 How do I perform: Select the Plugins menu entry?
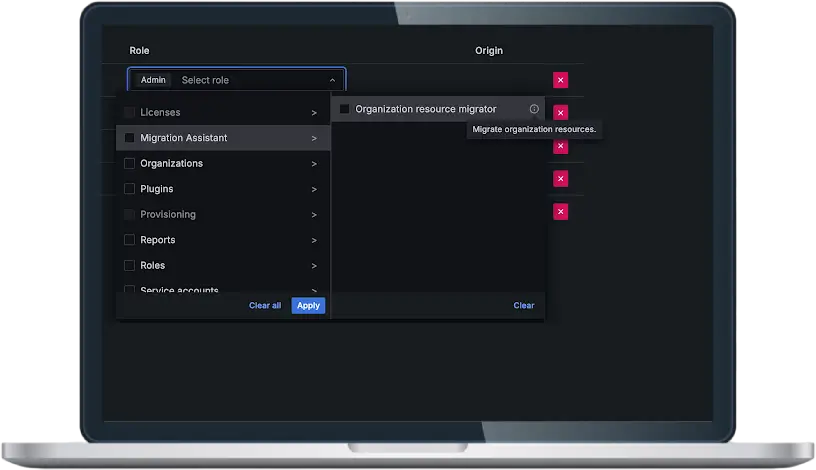tap(223, 189)
